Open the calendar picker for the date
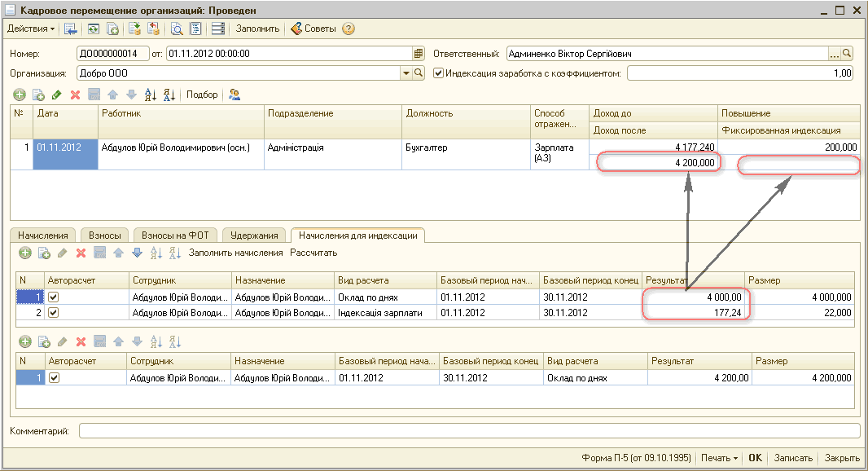The height and width of the screenshot is (471, 868). coord(419,54)
